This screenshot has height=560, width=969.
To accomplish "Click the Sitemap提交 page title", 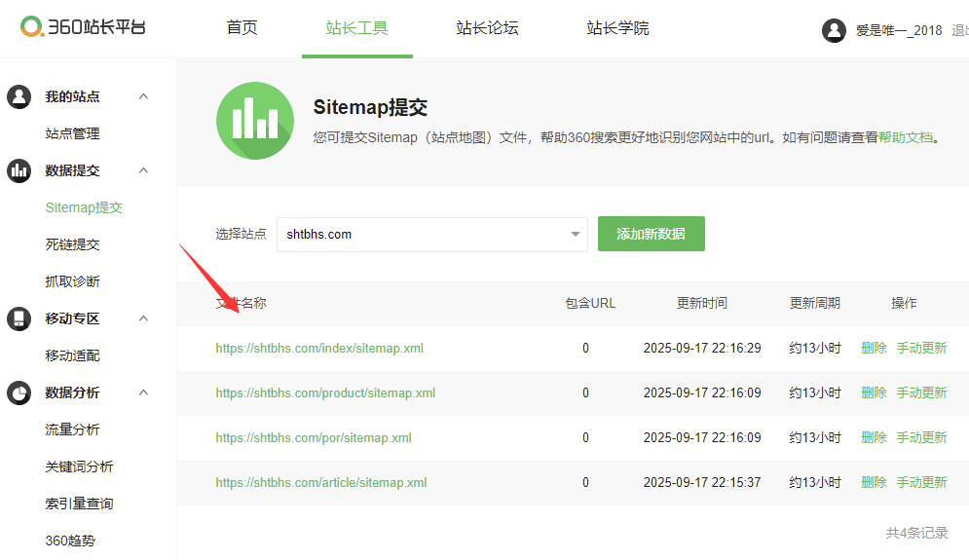I will (x=370, y=107).
